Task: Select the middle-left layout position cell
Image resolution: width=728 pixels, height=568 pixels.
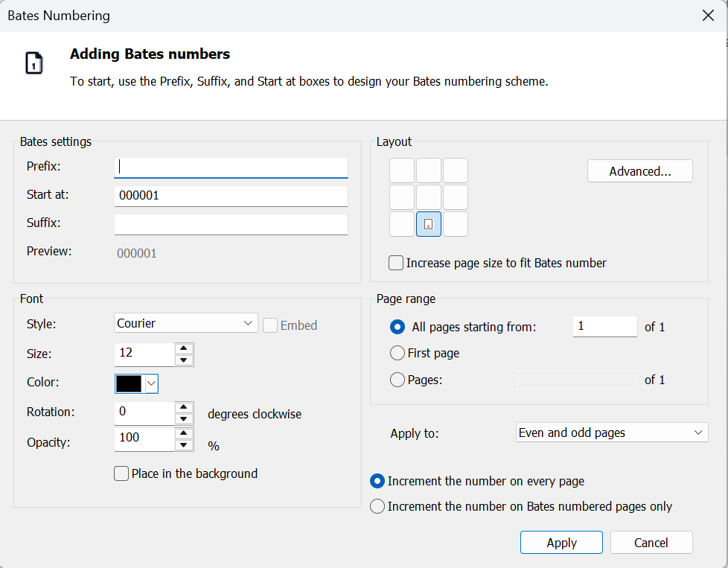Action: tap(402, 197)
